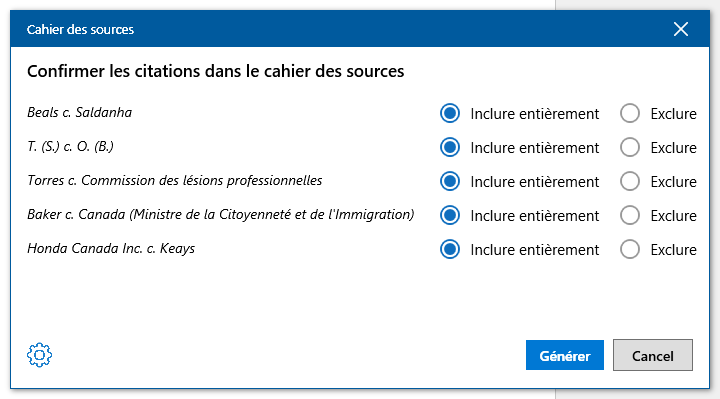Click the Honda Canada Inc. c. Keays citation
The width and height of the screenshot is (720, 399).
(111, 248)
